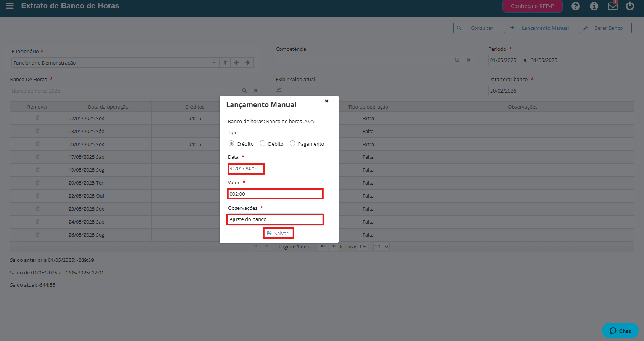Click the Consultar button

[479, 28]
